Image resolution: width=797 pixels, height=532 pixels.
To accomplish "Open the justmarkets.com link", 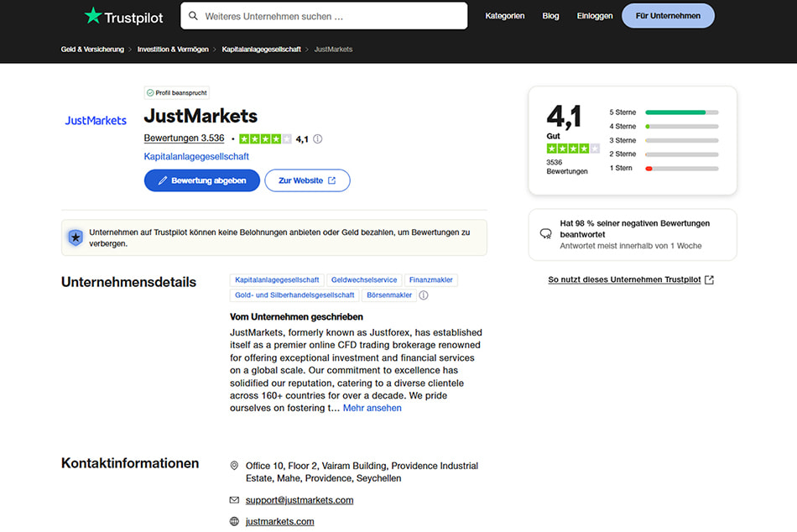I will pos(279,521).
